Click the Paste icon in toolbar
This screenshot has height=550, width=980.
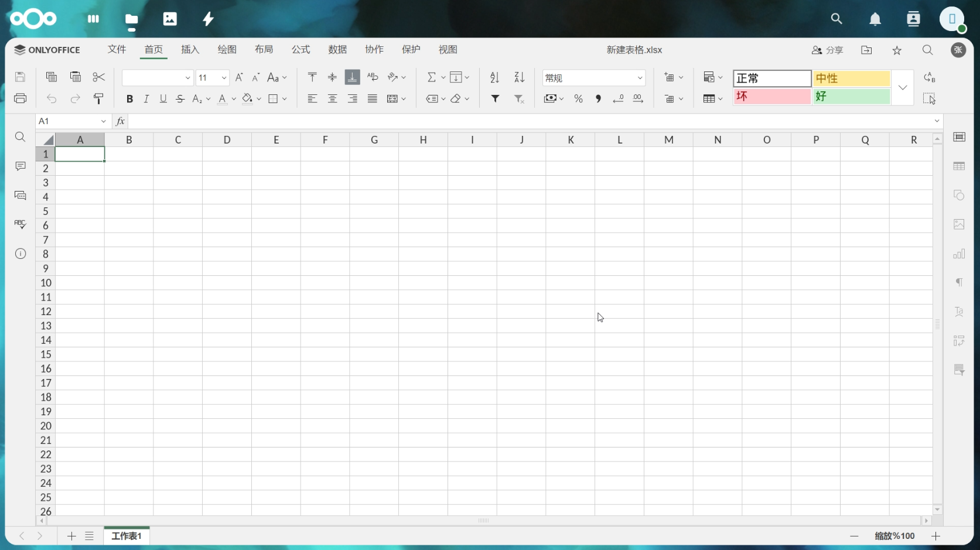point(75,77)
